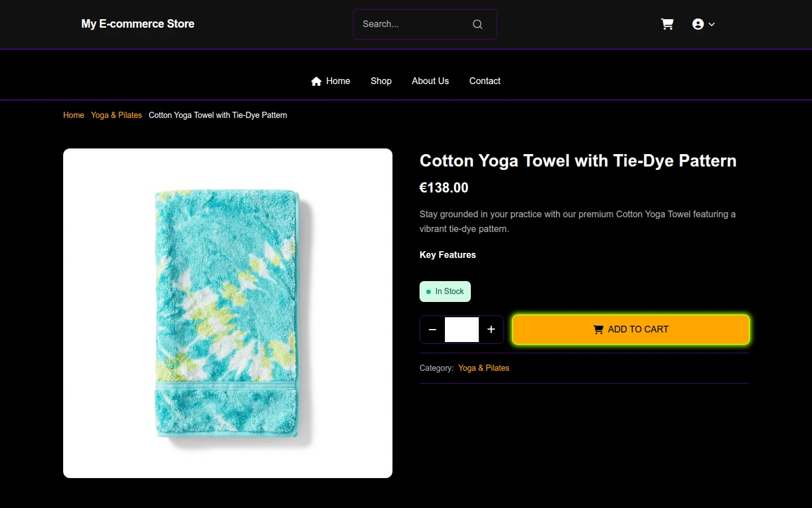Open the Yoga & Pilates category link
This screenshot has height=508, width=812.
tap(484, 368)
